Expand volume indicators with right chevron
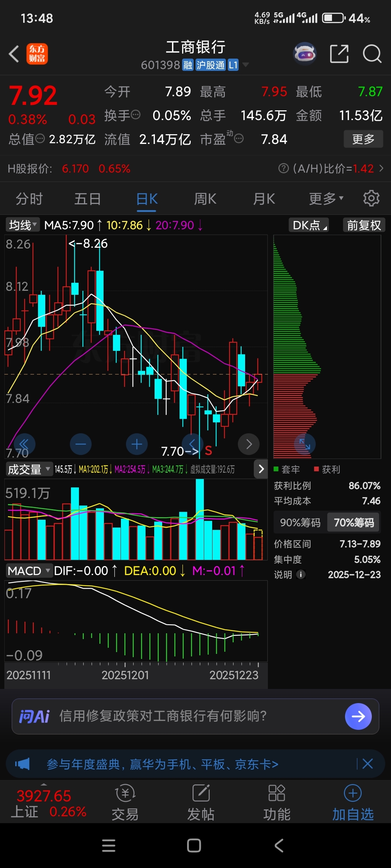The image size is (391, 868). click(x=261, y=469)
